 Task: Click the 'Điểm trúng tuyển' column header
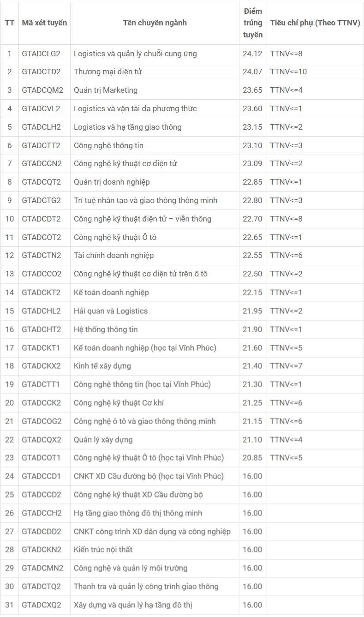[x=253, y=23]
